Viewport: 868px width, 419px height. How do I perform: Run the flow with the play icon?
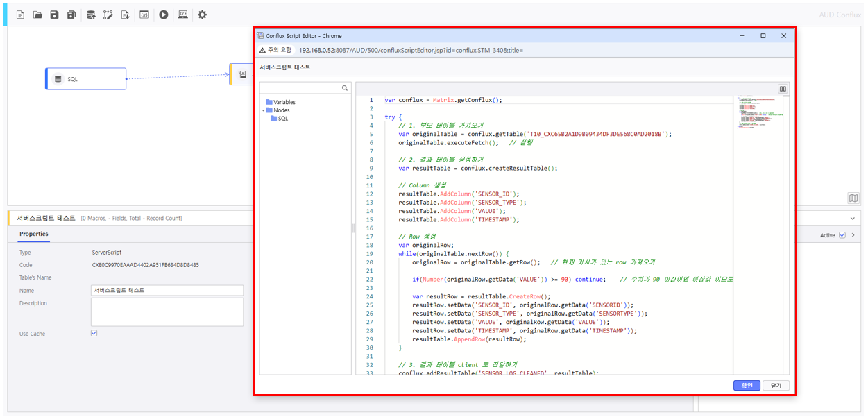click(x=164, y=15)
